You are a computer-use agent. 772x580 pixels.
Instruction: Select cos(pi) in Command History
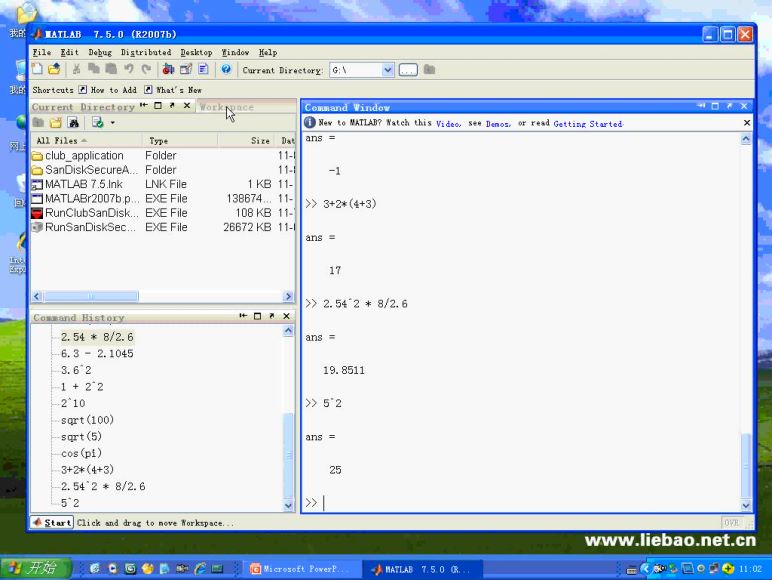(x=81, y=453)
